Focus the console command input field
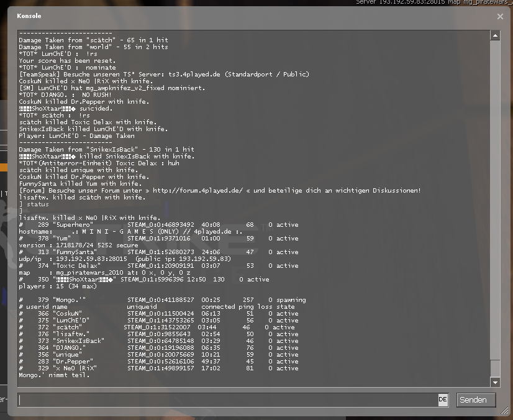 227,400
